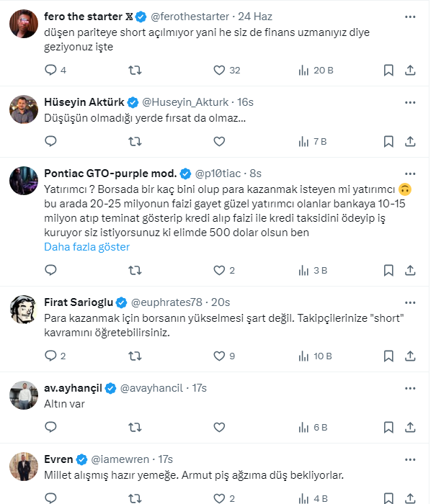Open Evren's profile avatar
441x504 pixels.
[x=24, y=467]
